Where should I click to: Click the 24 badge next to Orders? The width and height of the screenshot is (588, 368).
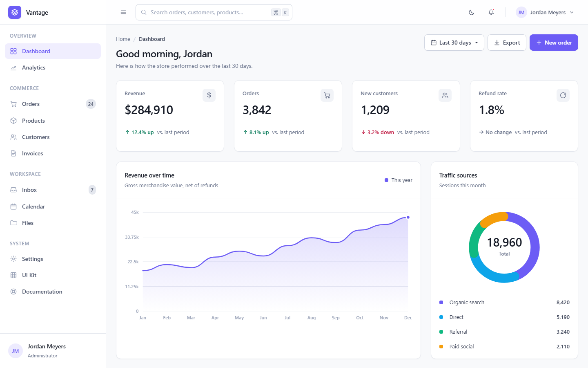[x=91, y=104]
